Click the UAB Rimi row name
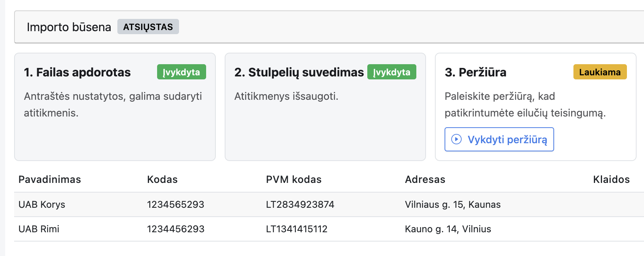 (39, 229)
